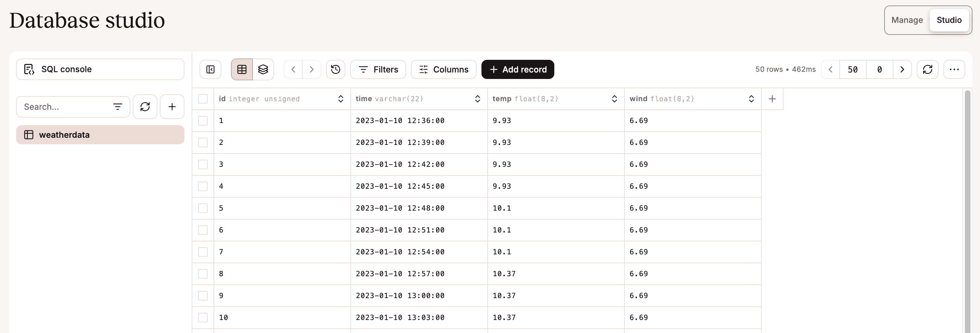Reload table data with refresh icon
980x333 pixels.
tap(927, 69)
